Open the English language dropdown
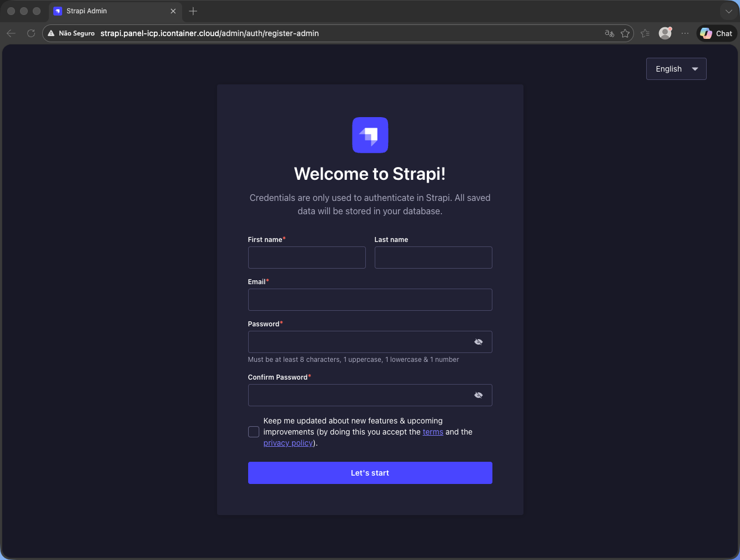The height and width of the screenshot is (560, 740). [676, 69]
